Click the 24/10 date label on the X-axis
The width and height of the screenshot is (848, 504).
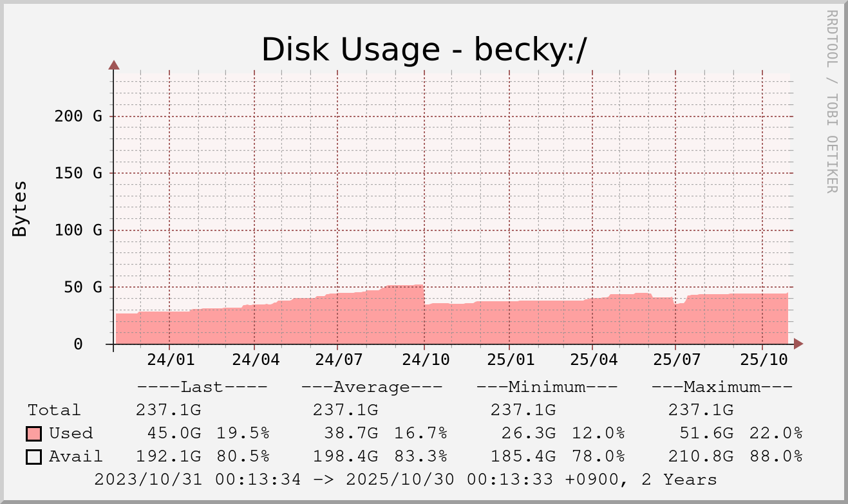coord(424,360)
